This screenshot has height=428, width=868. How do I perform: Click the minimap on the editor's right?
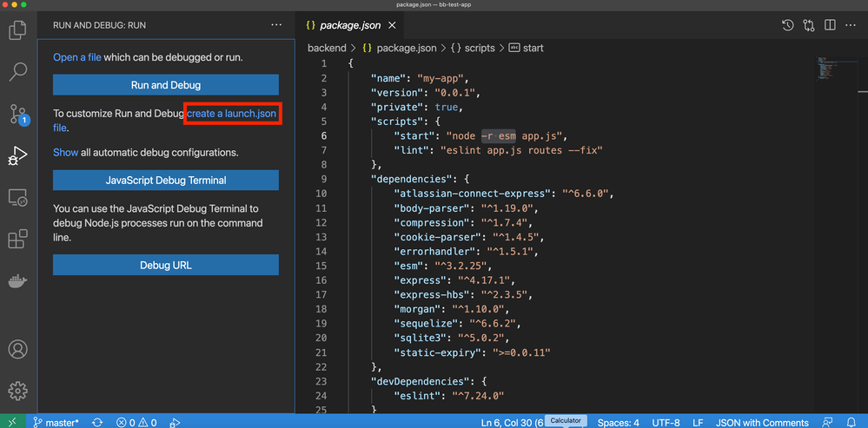pyautogui.click(x=825, y=68)
